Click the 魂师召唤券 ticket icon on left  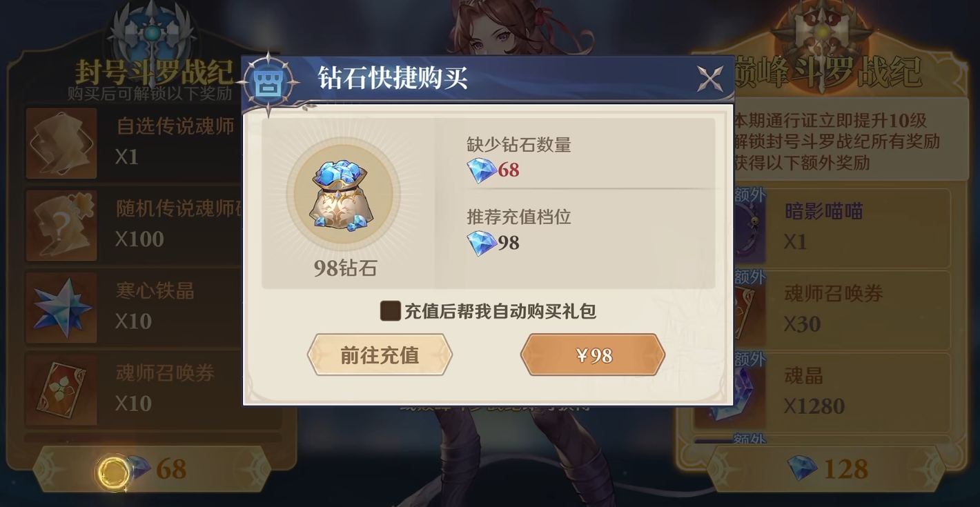tap(61, 390)
